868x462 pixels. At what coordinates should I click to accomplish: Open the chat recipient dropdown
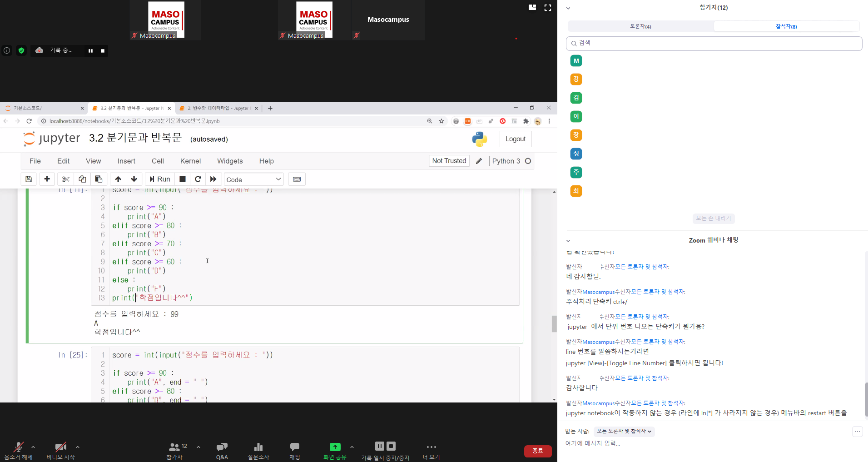624,431
